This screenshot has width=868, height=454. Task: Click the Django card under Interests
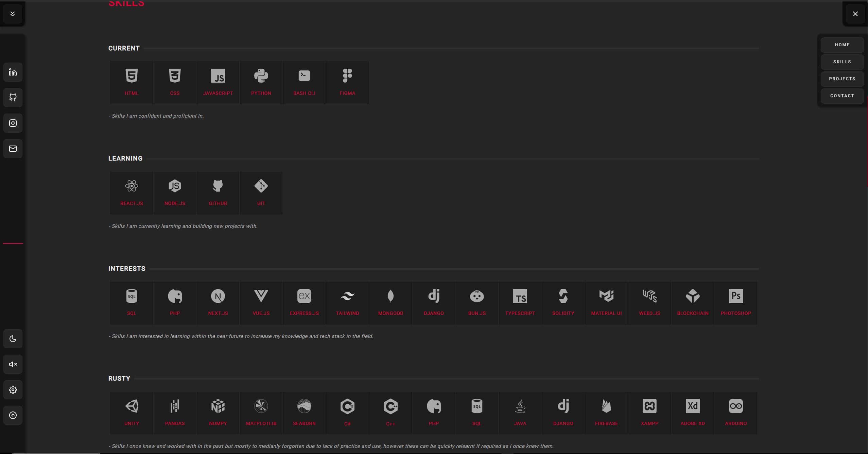coord(434,303)
